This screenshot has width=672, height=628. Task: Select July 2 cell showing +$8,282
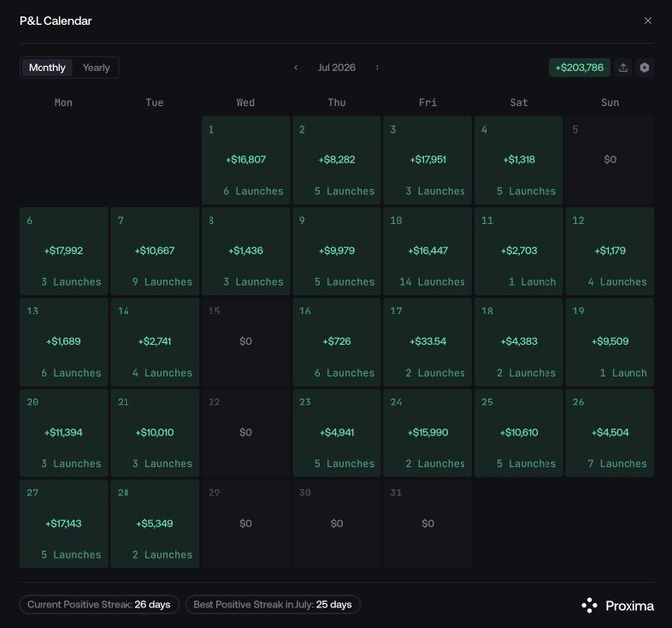tap(337, 159)
